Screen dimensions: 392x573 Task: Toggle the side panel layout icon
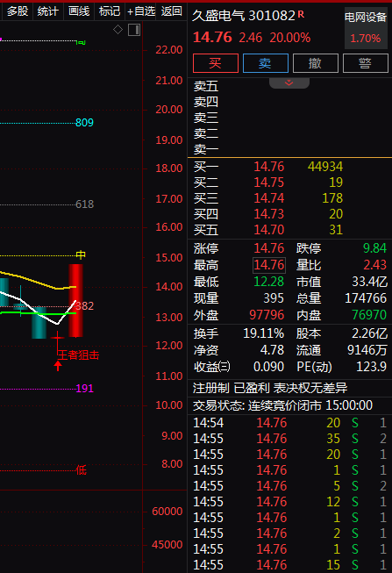coord(134,30)
